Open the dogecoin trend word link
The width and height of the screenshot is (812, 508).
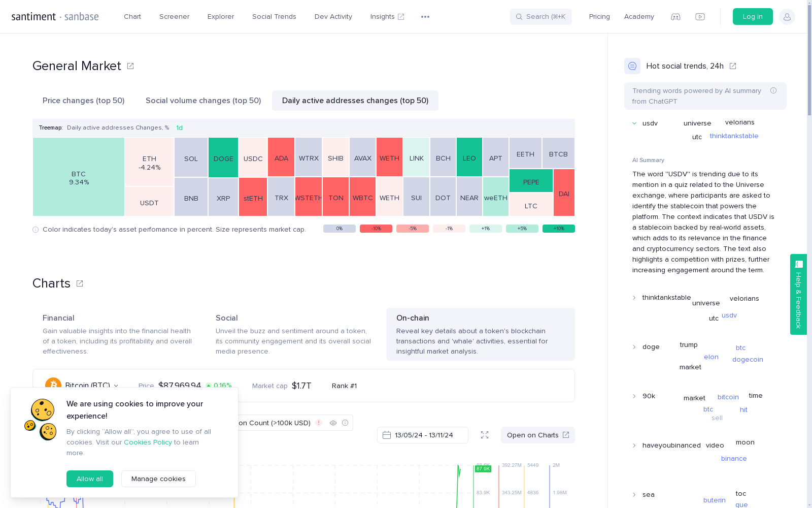(x=748, y=360)
